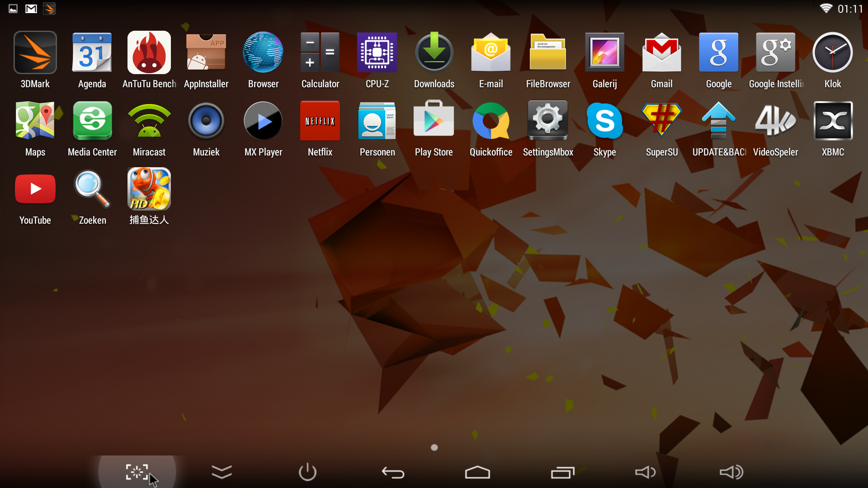Image resolution: width=868 pixels, height=488 pixels.
Task: Open Media Center
Action: point(92,121)
